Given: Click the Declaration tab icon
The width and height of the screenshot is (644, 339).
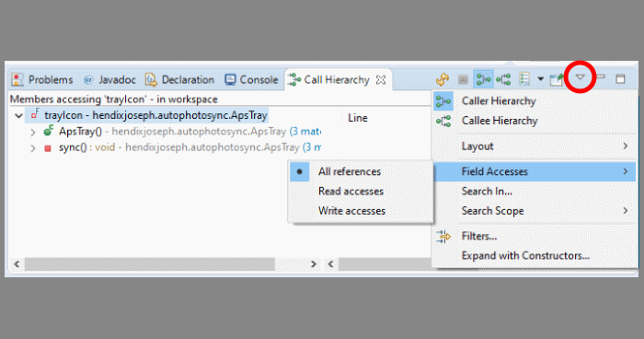Looking at the screenshot, I should pyautogui.click(x=151, y=79).
